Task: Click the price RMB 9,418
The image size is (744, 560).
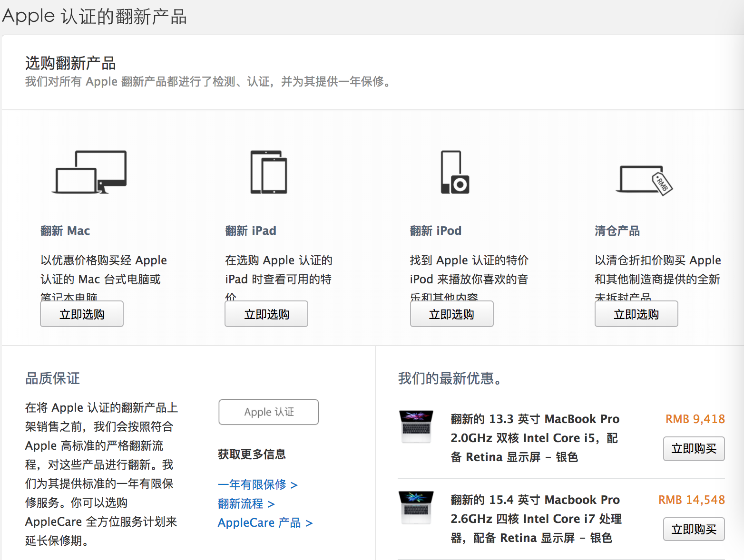Action: pos(695,419)
